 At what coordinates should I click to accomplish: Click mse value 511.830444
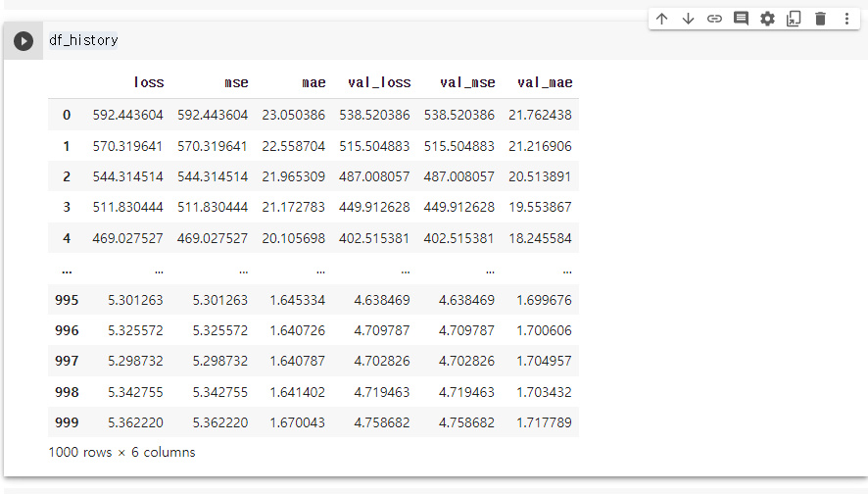[213, 207]
